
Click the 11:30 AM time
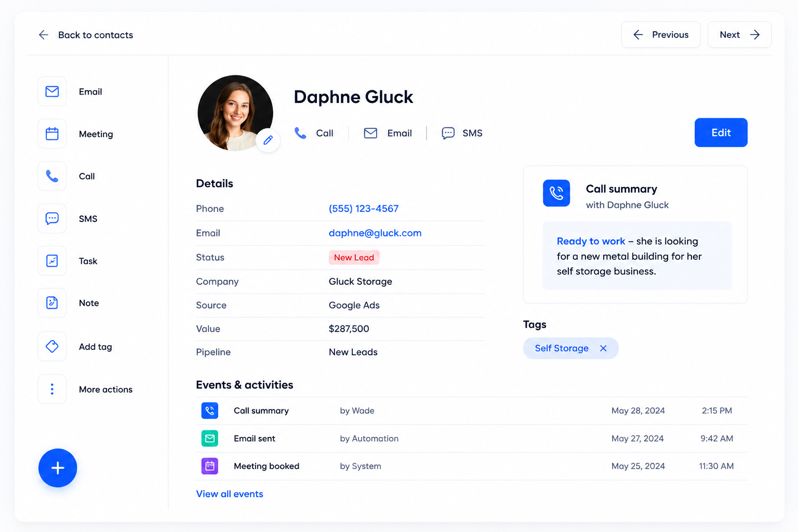[x=716, y=466]
